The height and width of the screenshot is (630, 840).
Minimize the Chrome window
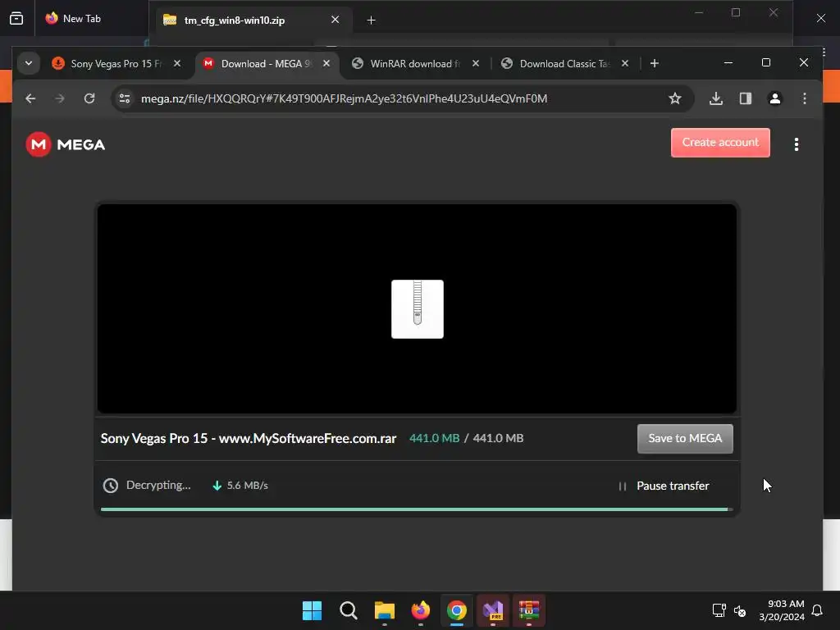[x=728, y=62]
